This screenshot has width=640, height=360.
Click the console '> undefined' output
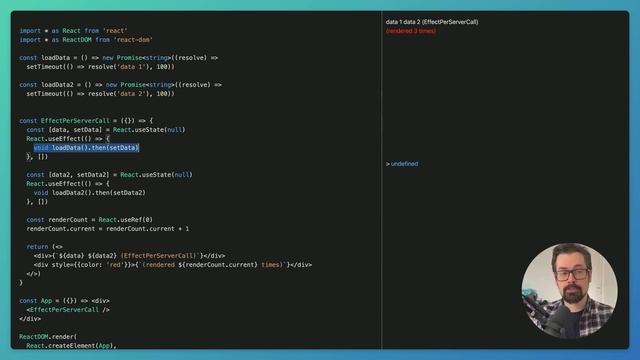402,164
